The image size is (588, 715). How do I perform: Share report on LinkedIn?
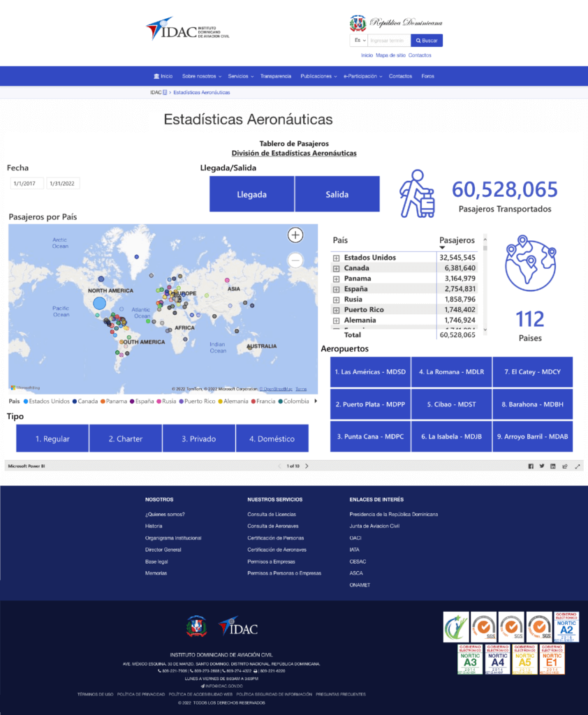(x=553, y=466)
